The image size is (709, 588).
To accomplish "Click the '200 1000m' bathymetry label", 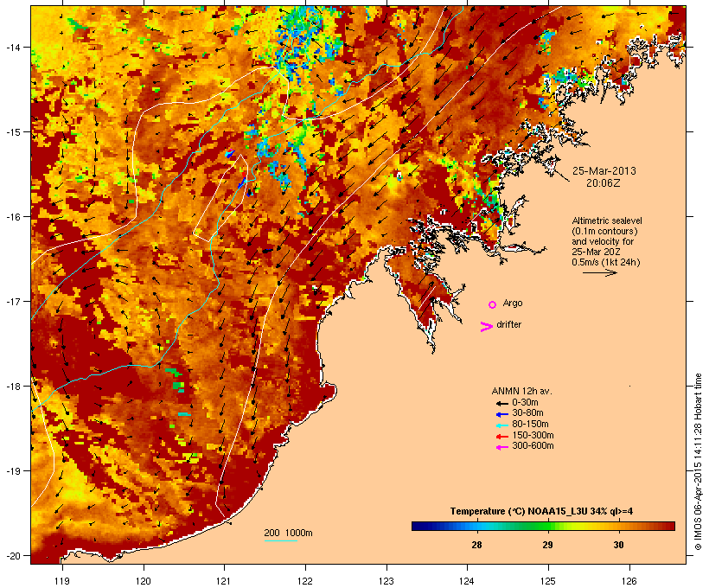I will [x=288, y=533].
